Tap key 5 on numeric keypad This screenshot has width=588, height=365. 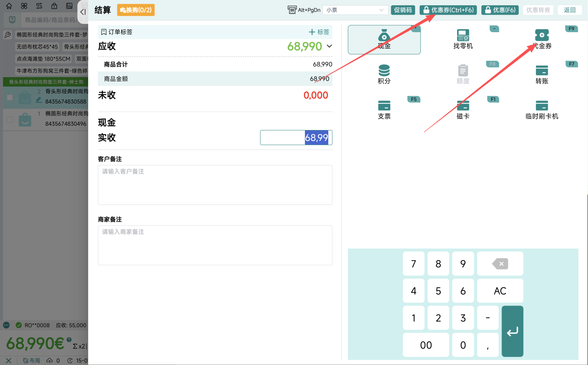[x=438, y=291]
